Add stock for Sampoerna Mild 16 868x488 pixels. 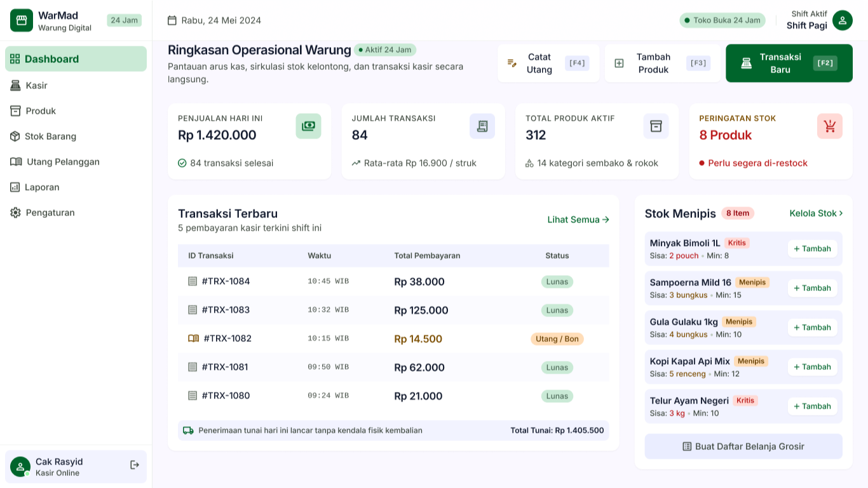coord(813,288)
